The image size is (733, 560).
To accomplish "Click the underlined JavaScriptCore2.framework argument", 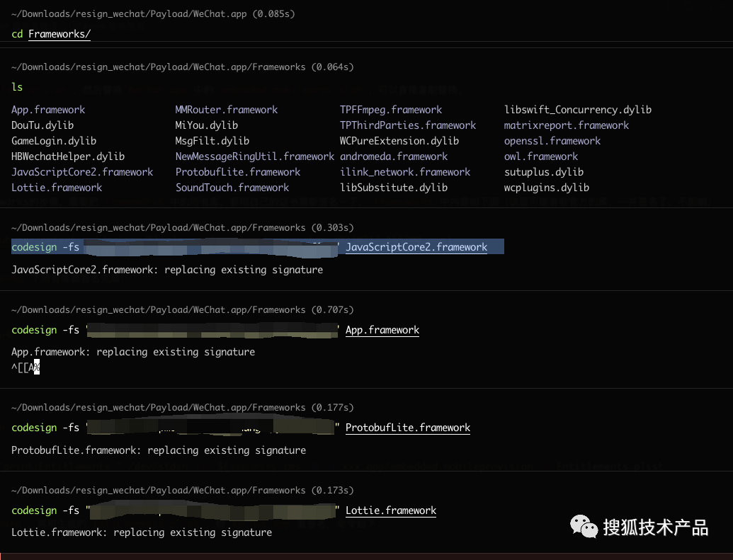I will pos(416,247).
